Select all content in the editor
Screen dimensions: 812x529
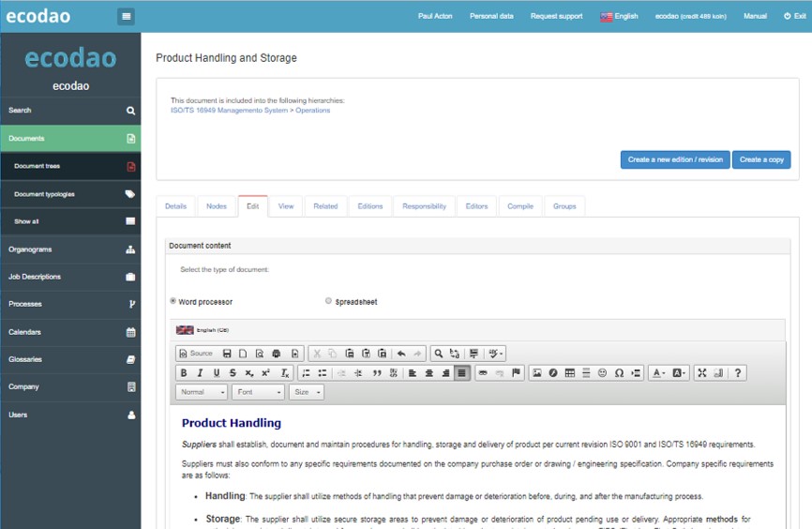tap(474, 354)
